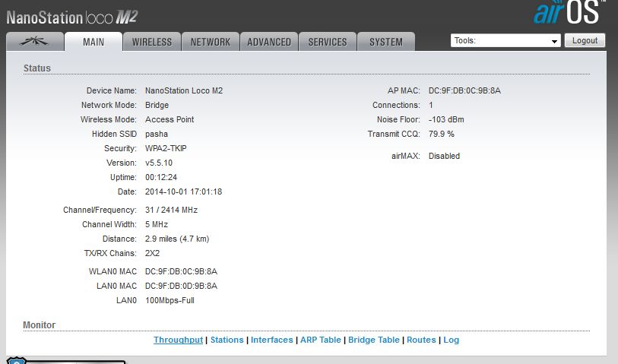Select the Noise Floor value -103 dBm
The height and width of the screenshot is (364, 618).
[x=446, y=119]
